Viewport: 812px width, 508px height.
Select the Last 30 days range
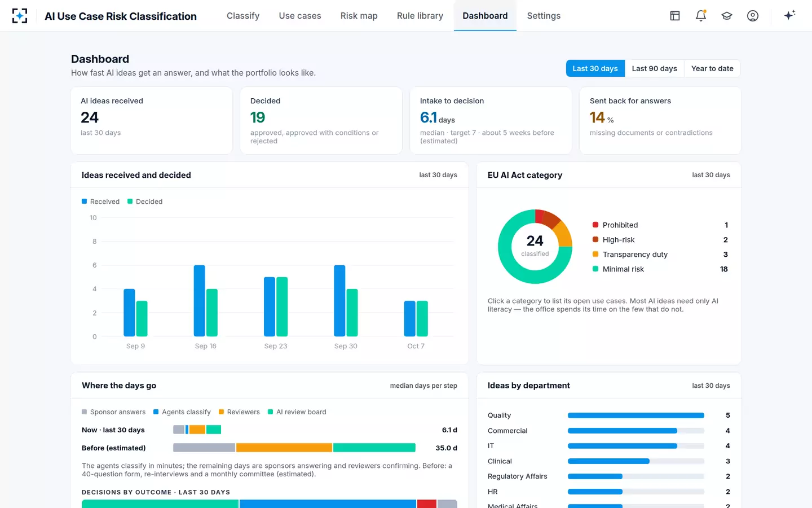(x=595, y=68)
